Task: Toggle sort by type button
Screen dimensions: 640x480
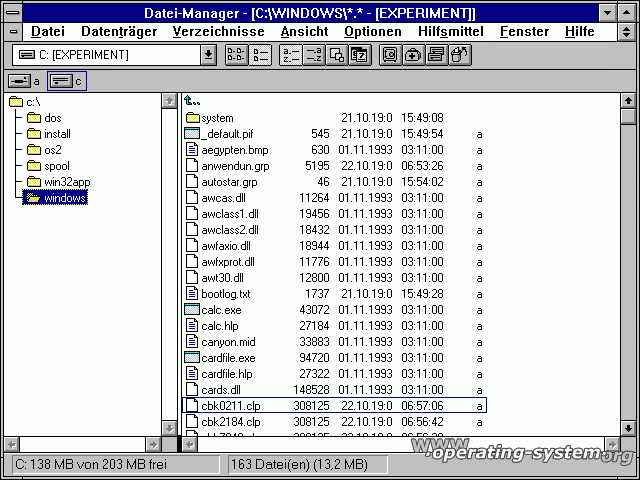Action: coord(313,55)
